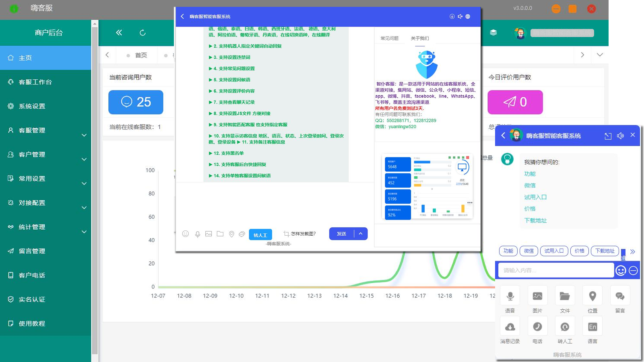Click the 试用入口 quick reply chip
644x362 pixels.
click(x=554, y=251)
